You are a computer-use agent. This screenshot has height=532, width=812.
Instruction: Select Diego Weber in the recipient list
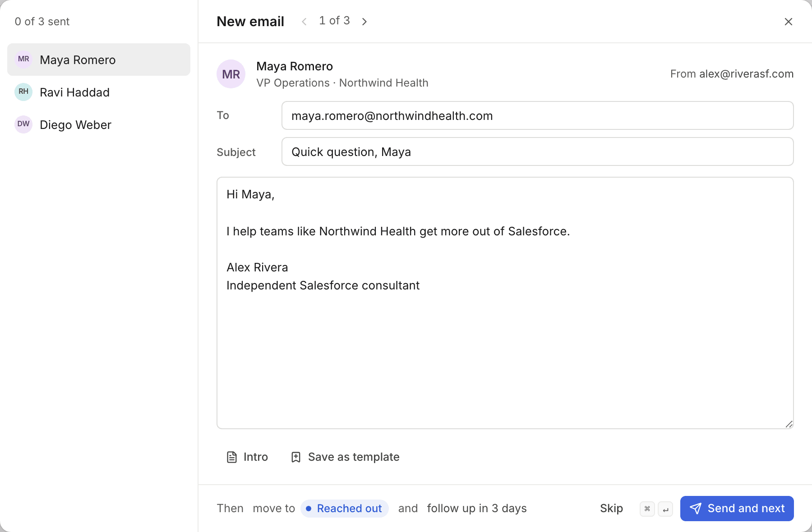pyautogui.click(x=99, y=124)
